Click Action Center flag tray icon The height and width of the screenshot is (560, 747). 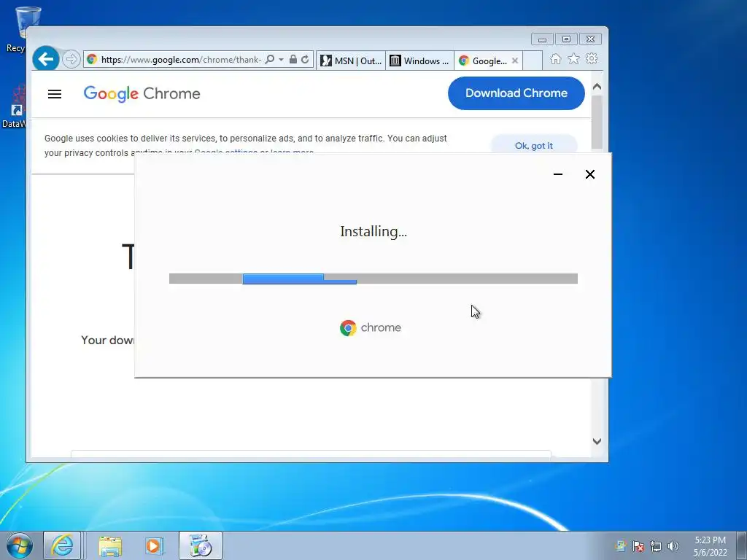point(638,546)
